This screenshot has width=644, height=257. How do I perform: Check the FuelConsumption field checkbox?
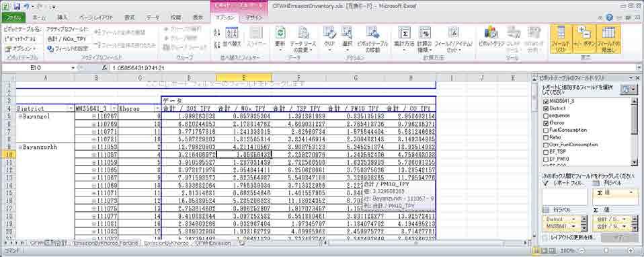545,130
